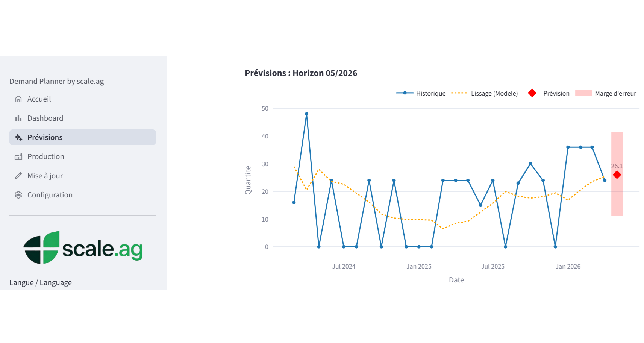Image resolution: width=644 pixels, height=343 pixels.
Task: Click the y-axis value 0
Action: 267,247
